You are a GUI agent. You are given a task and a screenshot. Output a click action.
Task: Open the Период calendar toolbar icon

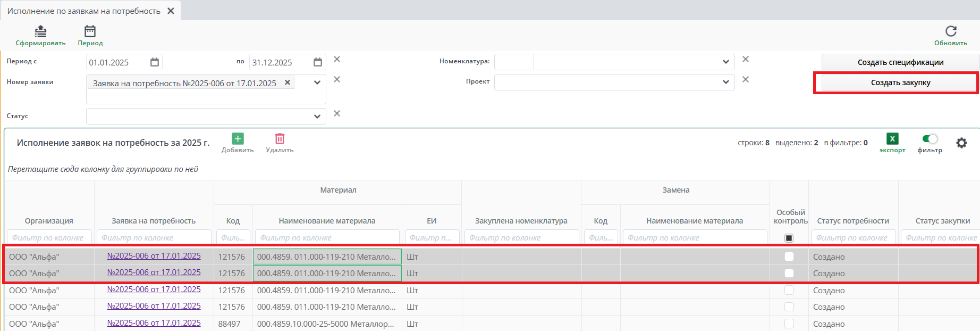(x=90, y=32)
